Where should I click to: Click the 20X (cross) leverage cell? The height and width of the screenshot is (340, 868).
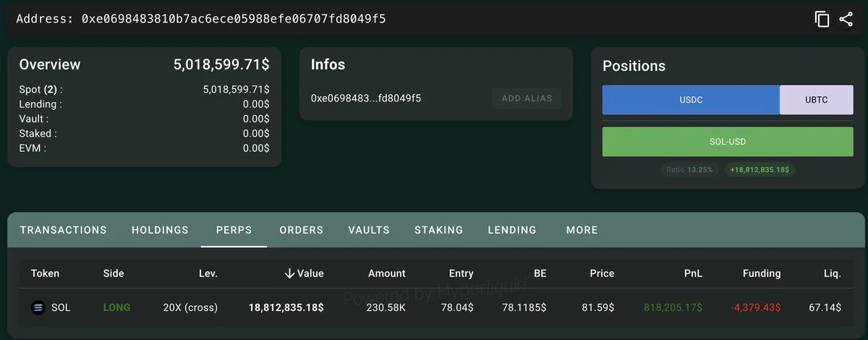click(190, 307)
